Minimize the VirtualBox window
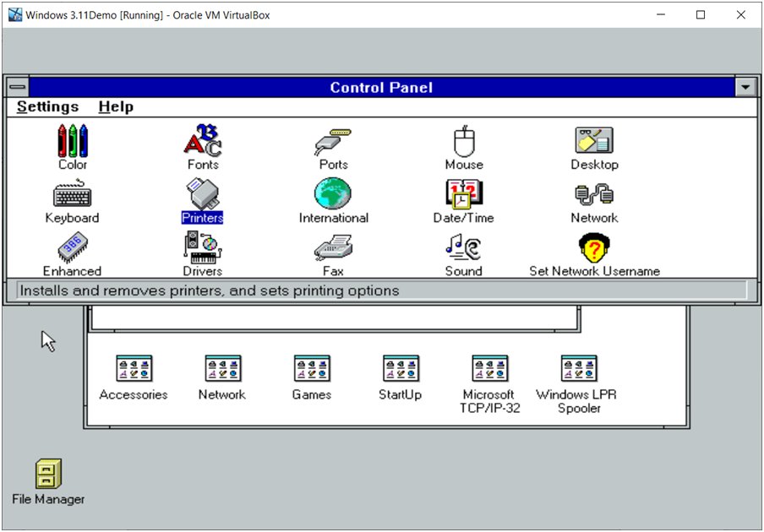764x532 pixels. pyautogui.click(x=661, y=14)
